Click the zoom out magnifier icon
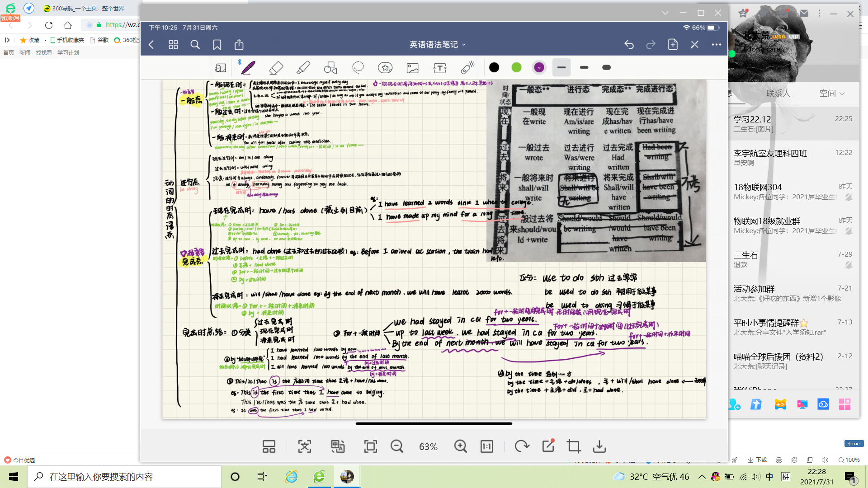Viewport: 868px width, 488px height. click(396, 446)
